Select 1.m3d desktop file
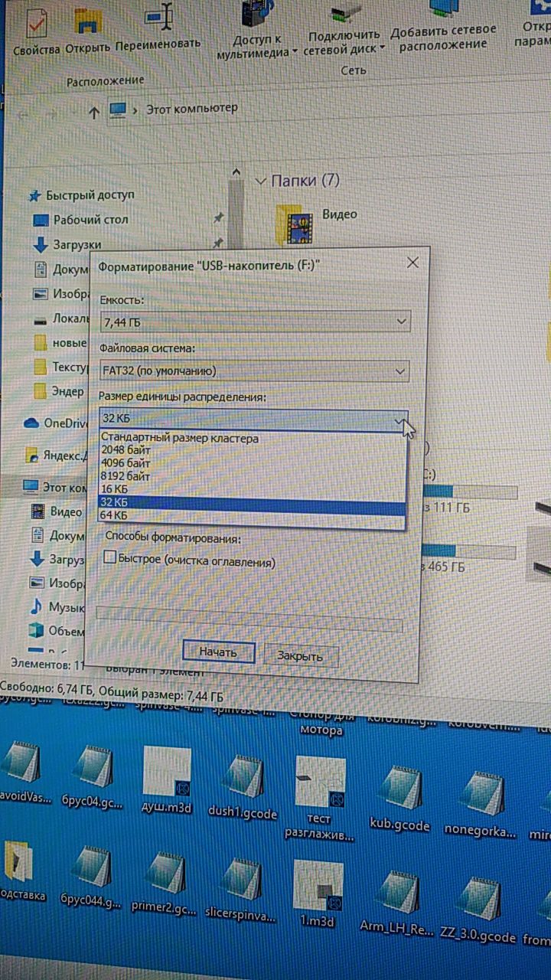 (x=317, y=894)
